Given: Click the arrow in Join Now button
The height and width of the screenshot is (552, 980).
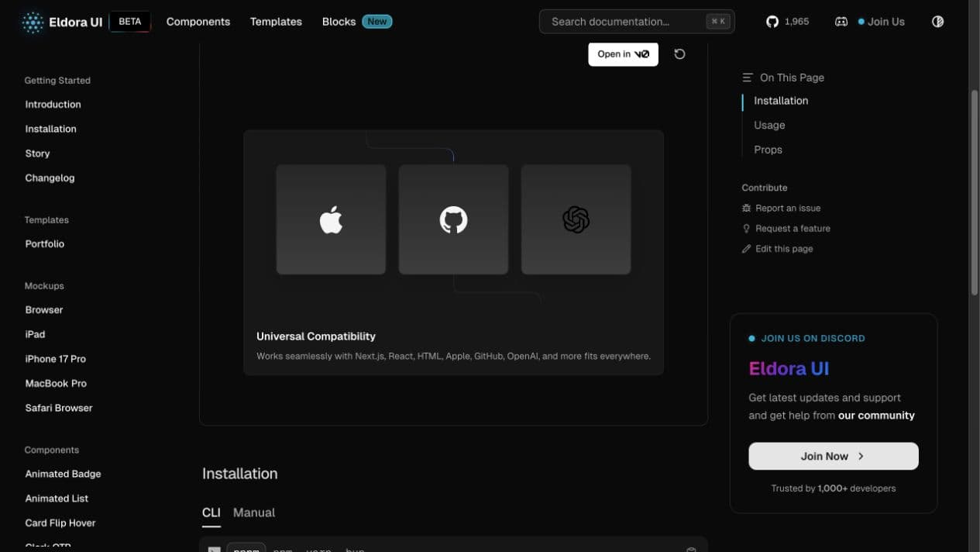Looking at the screenshot, I should [861, 457].
